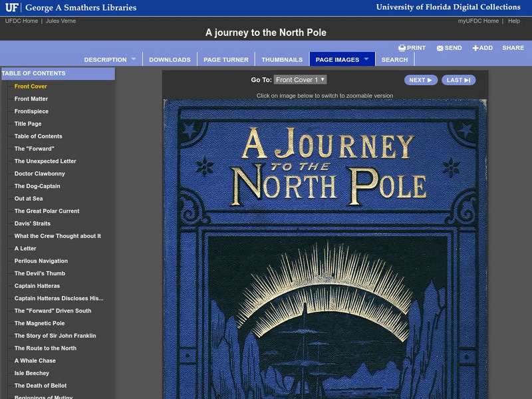Open the Help link

[x=514, y=21]
